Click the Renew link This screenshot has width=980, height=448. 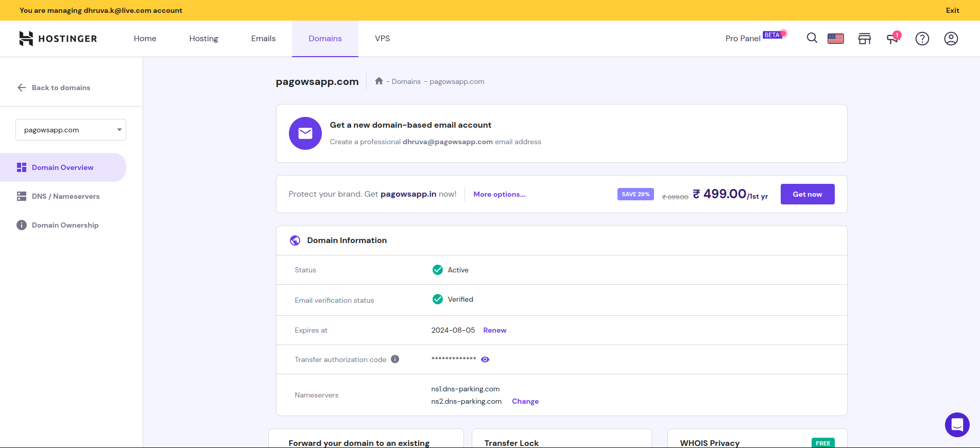[494, 330]
